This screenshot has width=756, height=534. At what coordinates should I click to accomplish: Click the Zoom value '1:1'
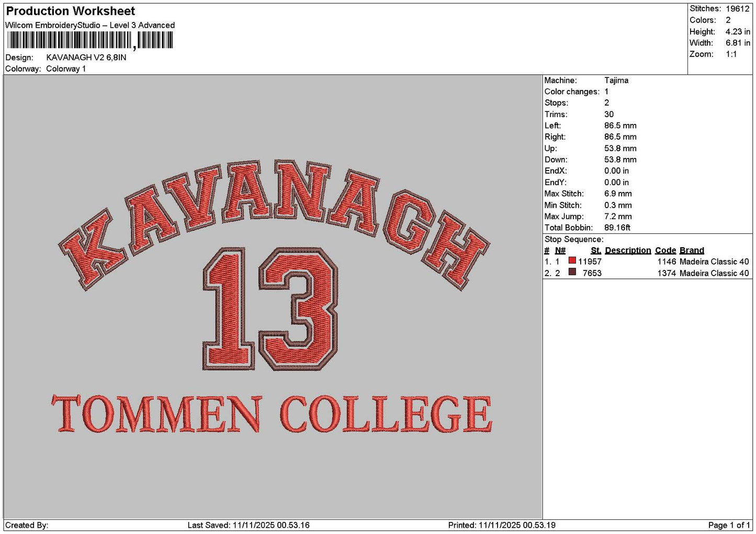click(x=731, y=54)
